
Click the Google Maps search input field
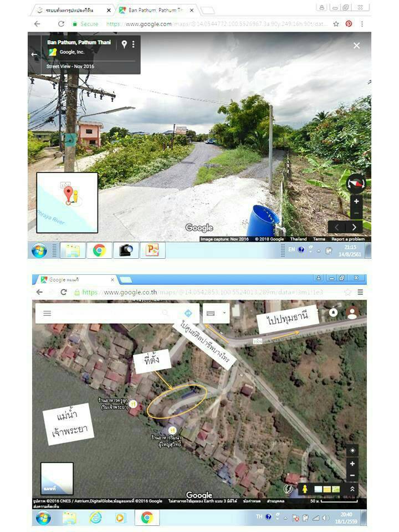pyautogui.click(x=107, y=313)
